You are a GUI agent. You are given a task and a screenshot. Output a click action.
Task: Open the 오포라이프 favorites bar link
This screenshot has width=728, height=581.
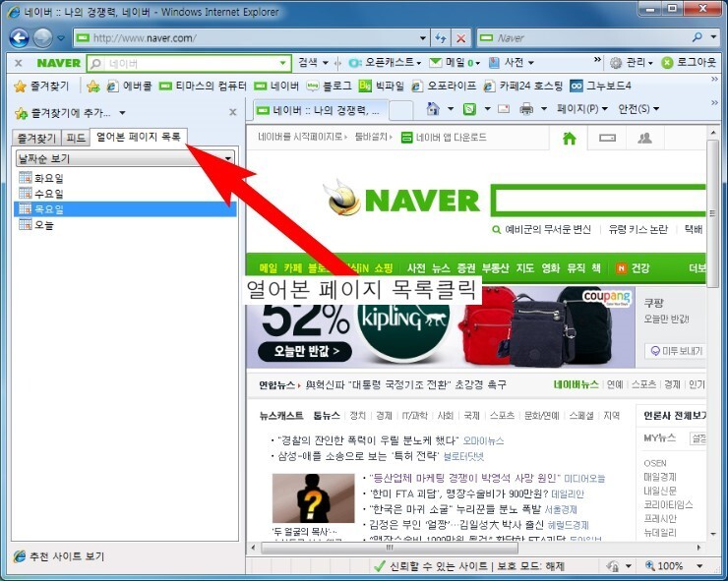pos(444,86)
